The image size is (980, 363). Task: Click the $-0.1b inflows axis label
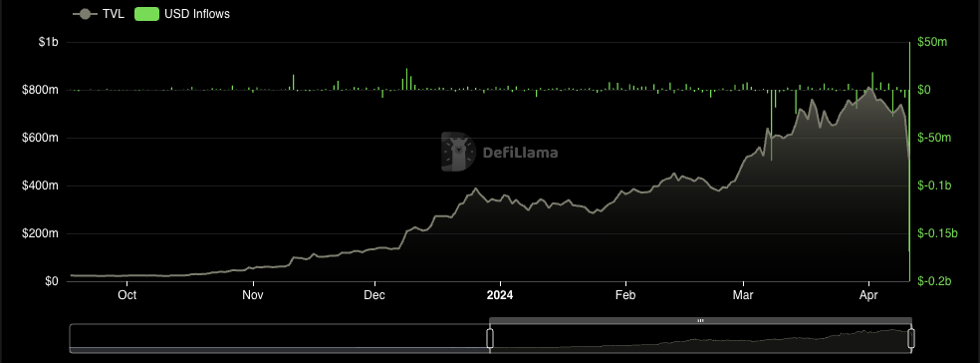(934, 185)
